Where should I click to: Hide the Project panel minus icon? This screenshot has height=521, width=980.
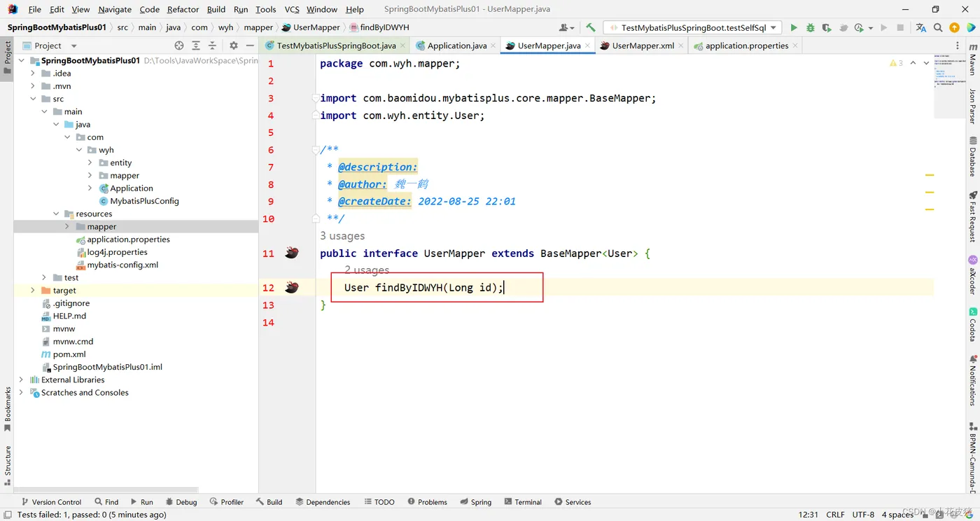point(250,46)
